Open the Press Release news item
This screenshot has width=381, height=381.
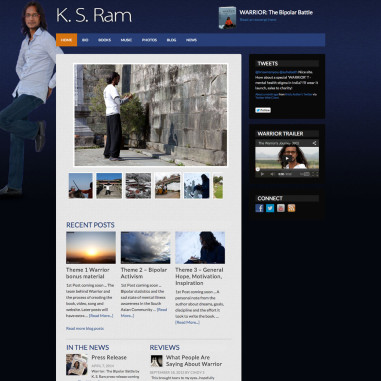click(109, 357)
